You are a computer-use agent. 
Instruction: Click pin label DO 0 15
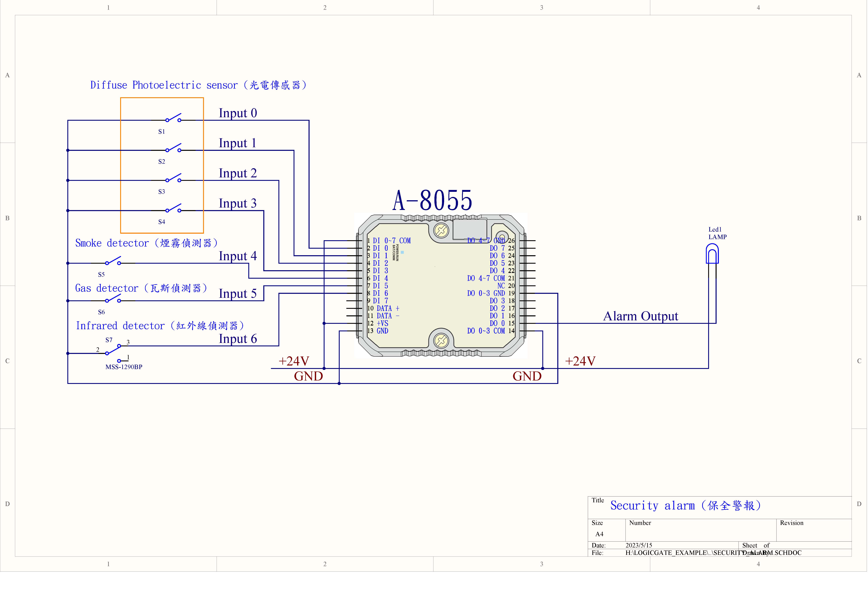(502, 323)
